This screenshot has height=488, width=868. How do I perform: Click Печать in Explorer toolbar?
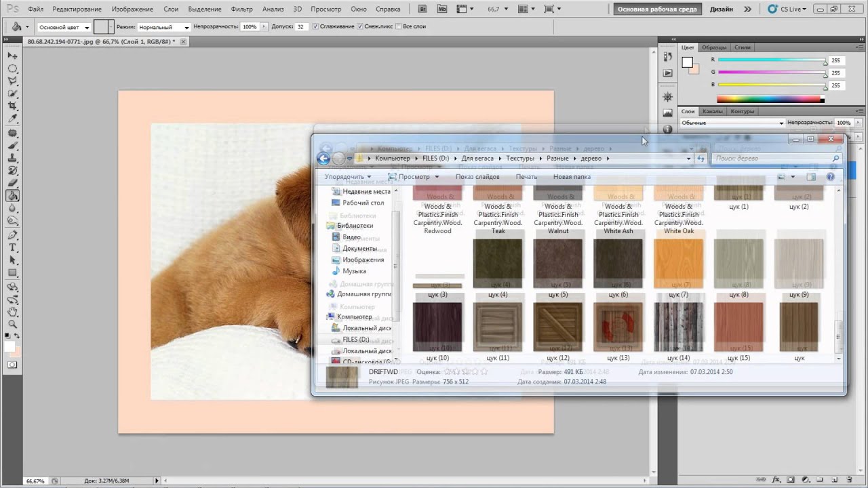tap(526, 177)
